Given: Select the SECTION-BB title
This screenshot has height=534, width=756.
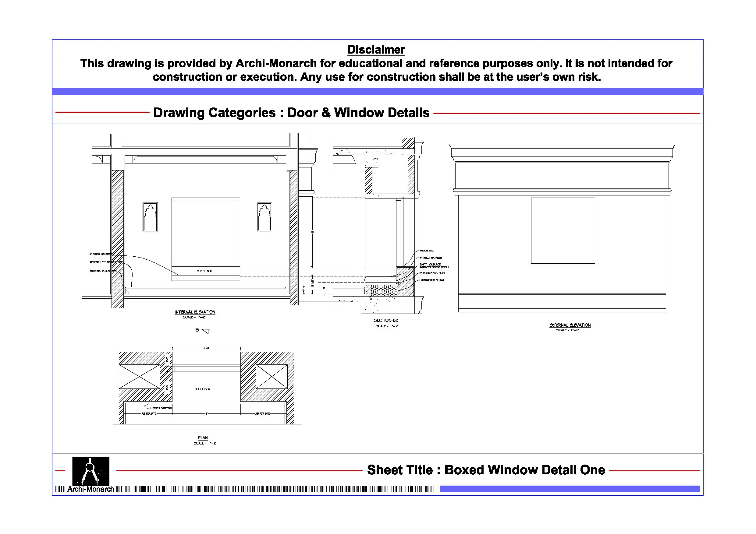Looking at the screenshot, I should pyautogui.click(x=386, y=320).
